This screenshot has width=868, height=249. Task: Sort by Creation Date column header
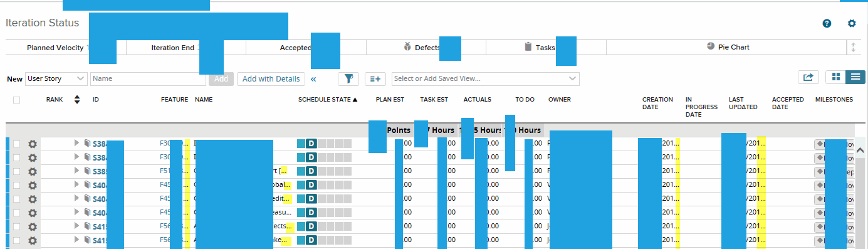tap(657, 103)
